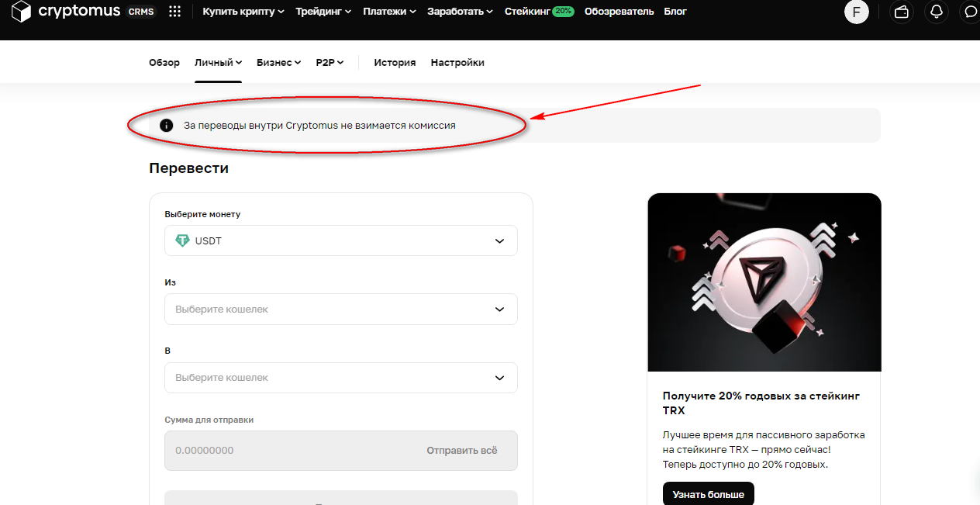Click the CRMS badge next to logo

point(141,12)
